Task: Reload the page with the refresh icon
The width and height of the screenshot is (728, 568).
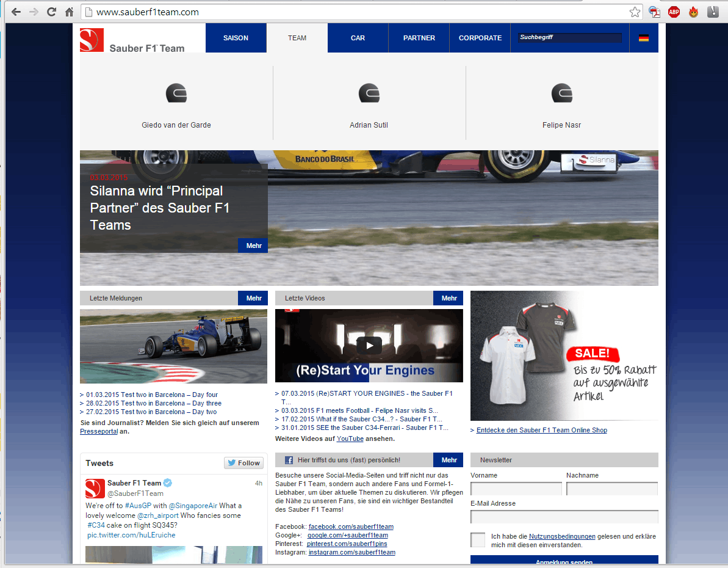Action: point(51,12)
